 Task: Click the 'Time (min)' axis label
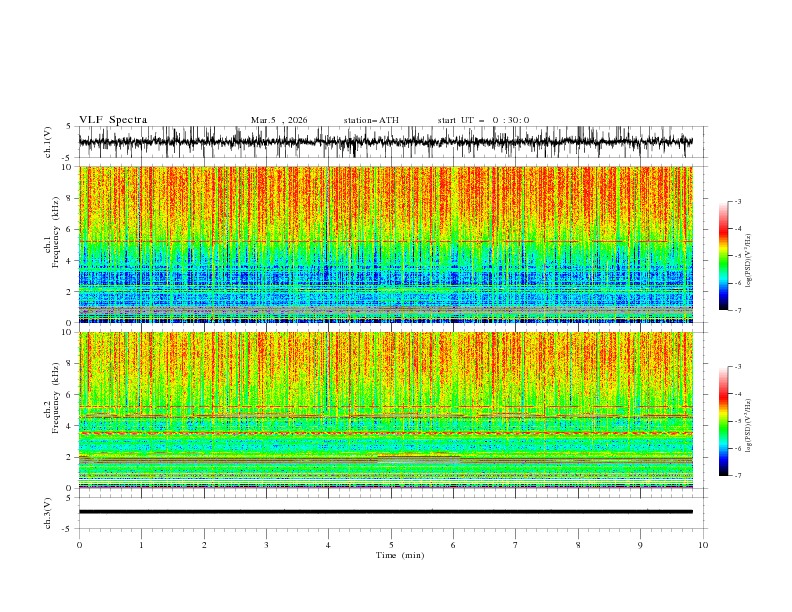pos(400,555)
